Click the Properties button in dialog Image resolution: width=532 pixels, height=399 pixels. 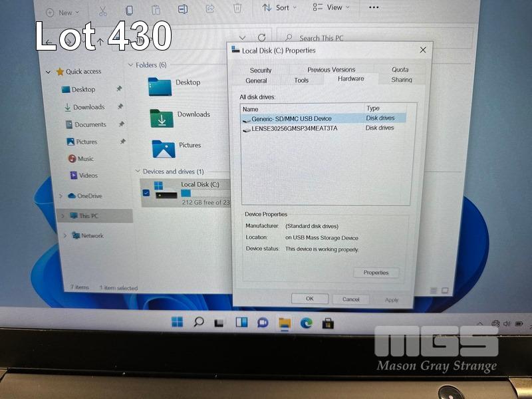(x=376, y=273)
